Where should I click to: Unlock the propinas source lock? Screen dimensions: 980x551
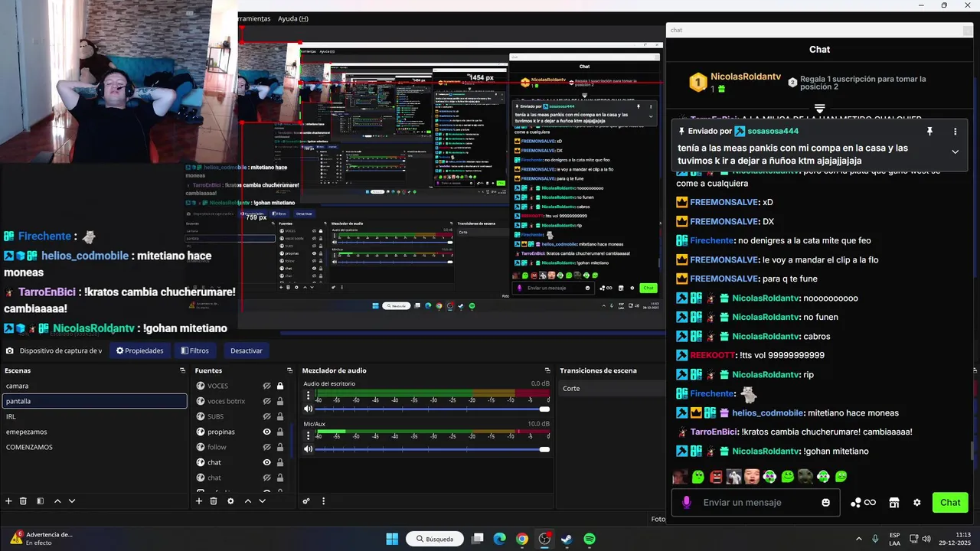280,432
